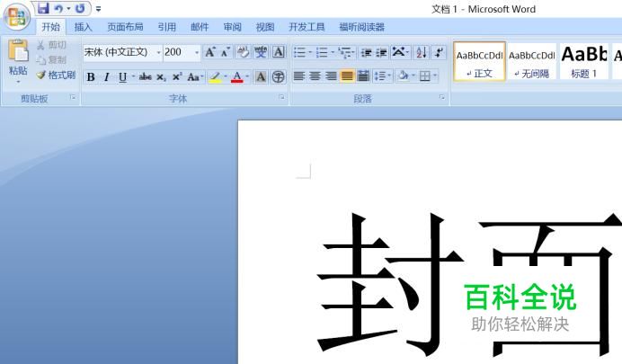Switch to the 审阅 tab

(x=233, y=27)
